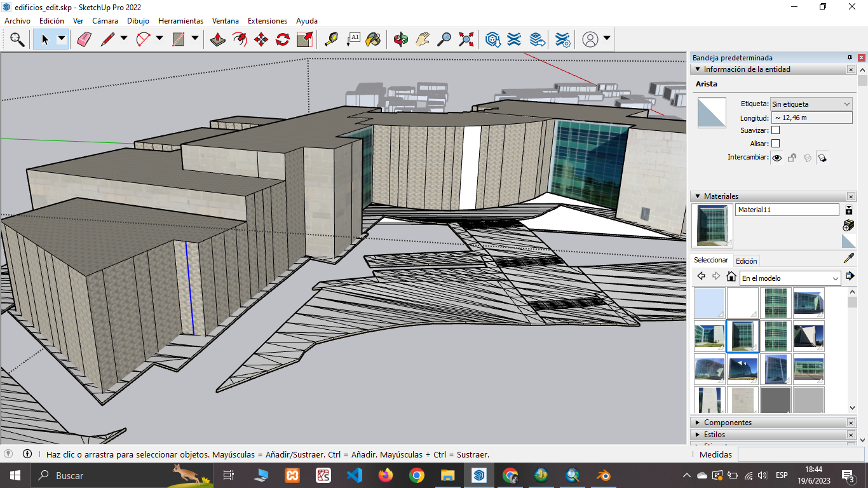Open the Etiqueta Sin etiqueta dropdown
This screenshot has height=488, width=868.
tap(811, 104)
